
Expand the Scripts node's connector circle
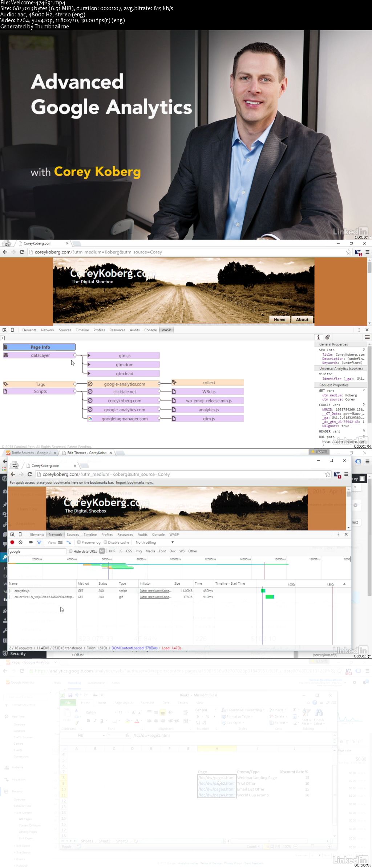(x=75, y=391)
